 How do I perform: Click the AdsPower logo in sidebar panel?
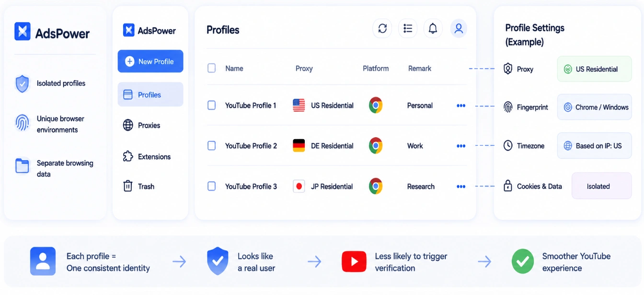click(149, 30)
